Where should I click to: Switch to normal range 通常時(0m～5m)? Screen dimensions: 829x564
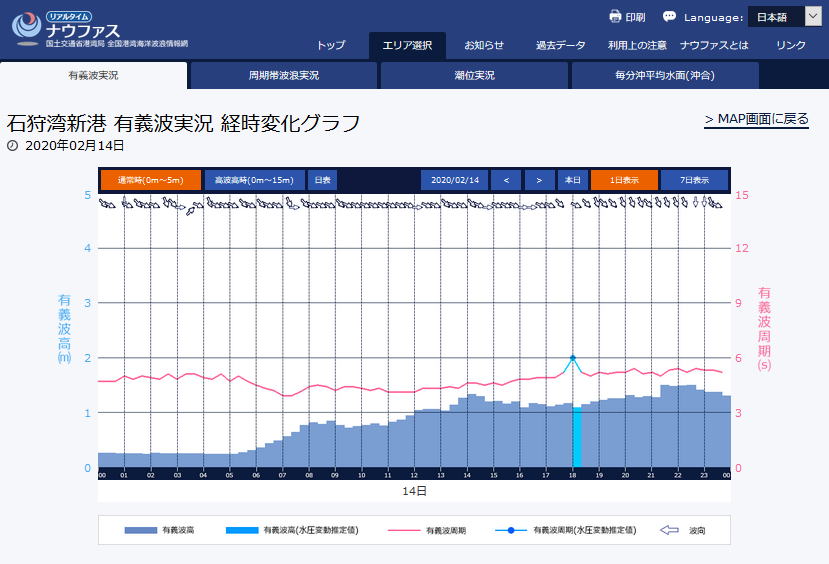point(150,180)
